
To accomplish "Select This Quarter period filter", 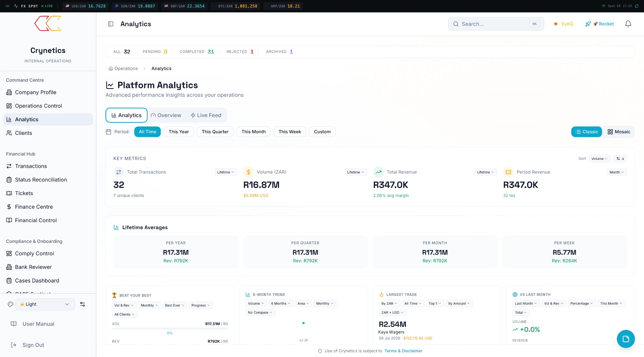I will pos(215,132).
